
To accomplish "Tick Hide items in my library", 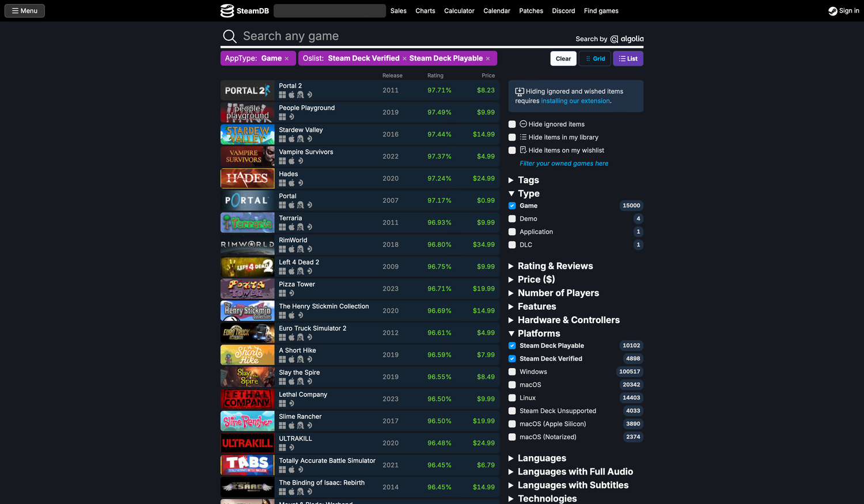I will pyautogui.click(x=512, y=137).
